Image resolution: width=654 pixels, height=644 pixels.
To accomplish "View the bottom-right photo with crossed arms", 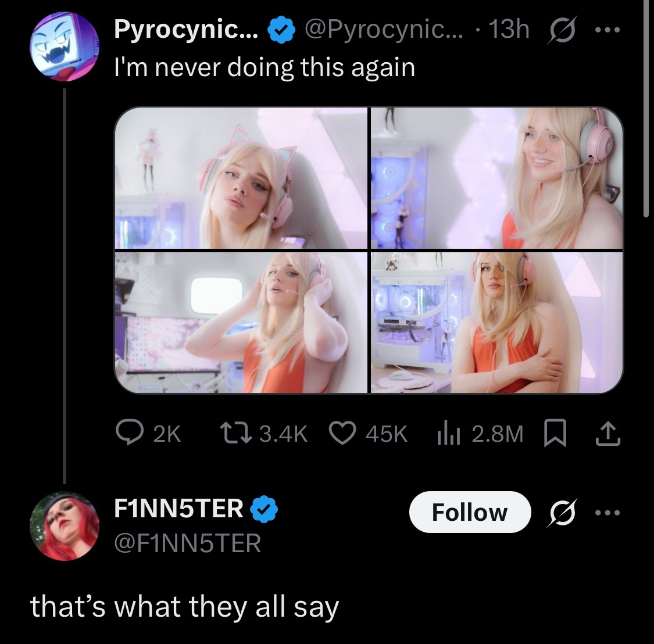I will coord(497,323).
